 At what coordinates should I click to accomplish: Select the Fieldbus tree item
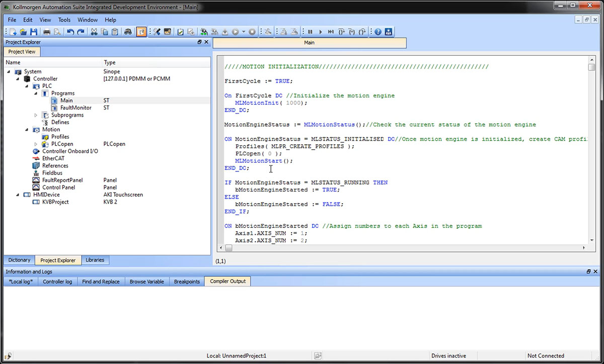point(53,173)
